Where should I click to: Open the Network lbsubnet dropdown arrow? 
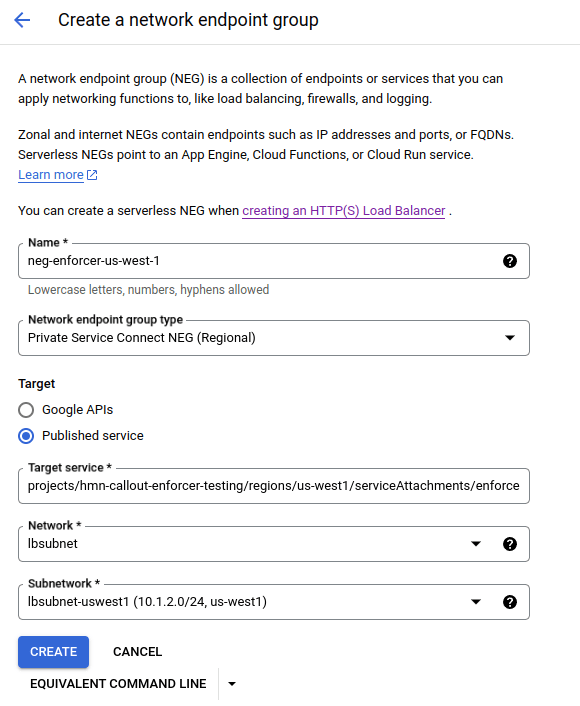pyautogui.click(x=476, y=544)
